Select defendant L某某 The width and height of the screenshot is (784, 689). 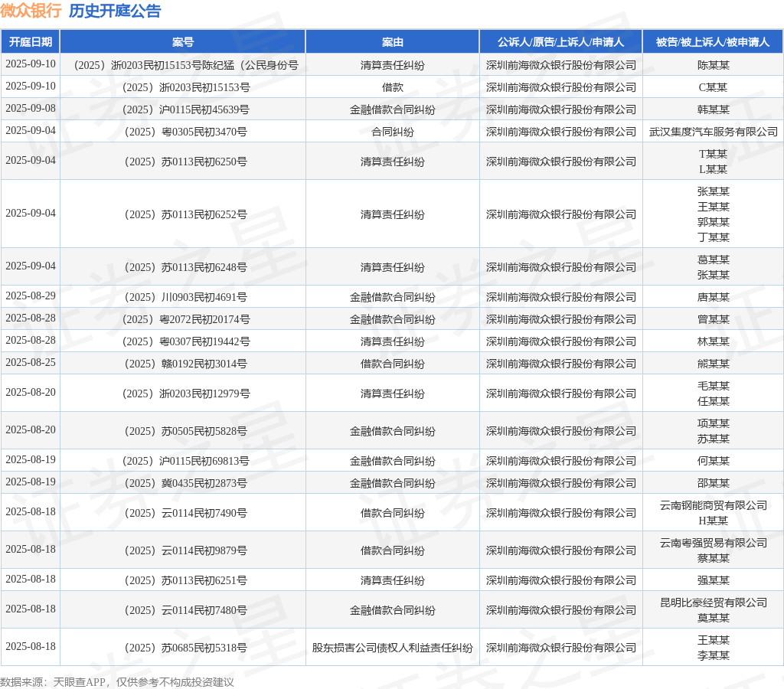(x=714, y=169)
